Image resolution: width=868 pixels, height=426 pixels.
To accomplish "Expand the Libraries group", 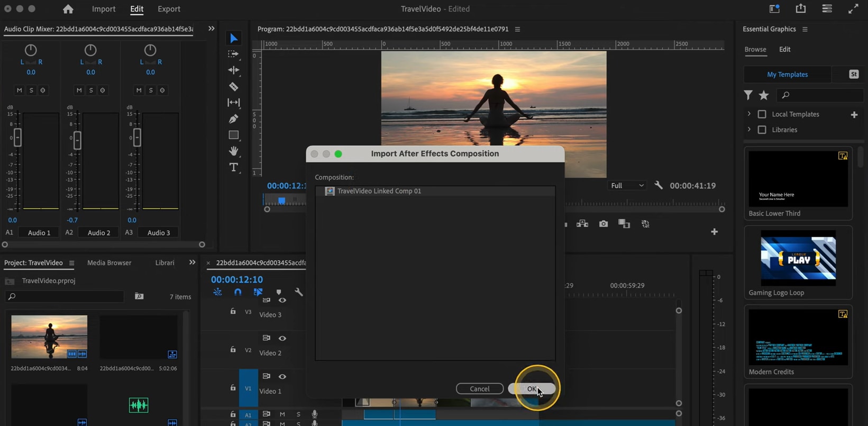I will (749, 130).
